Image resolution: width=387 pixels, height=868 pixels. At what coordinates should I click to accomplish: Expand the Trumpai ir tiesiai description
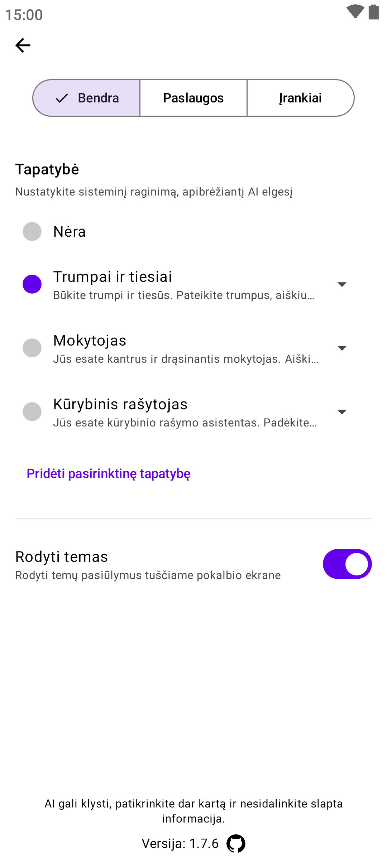tap(342, 284)
